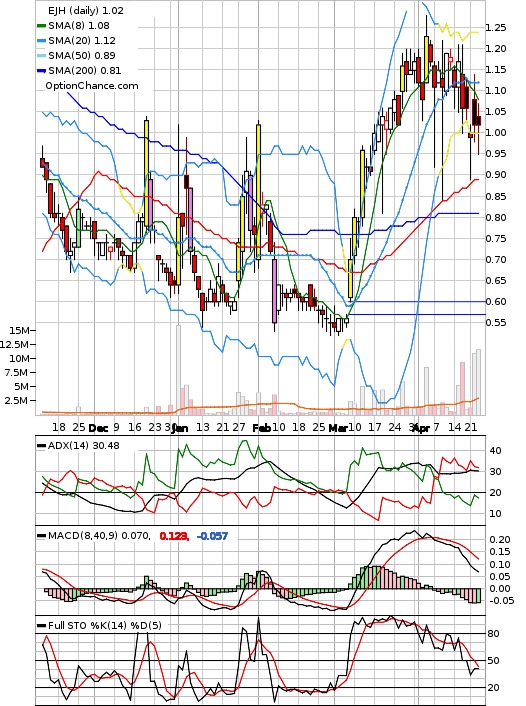Click the EJH (daily) 1.02 title
Screen dimensions: 526x706
(x=86, y=10)
